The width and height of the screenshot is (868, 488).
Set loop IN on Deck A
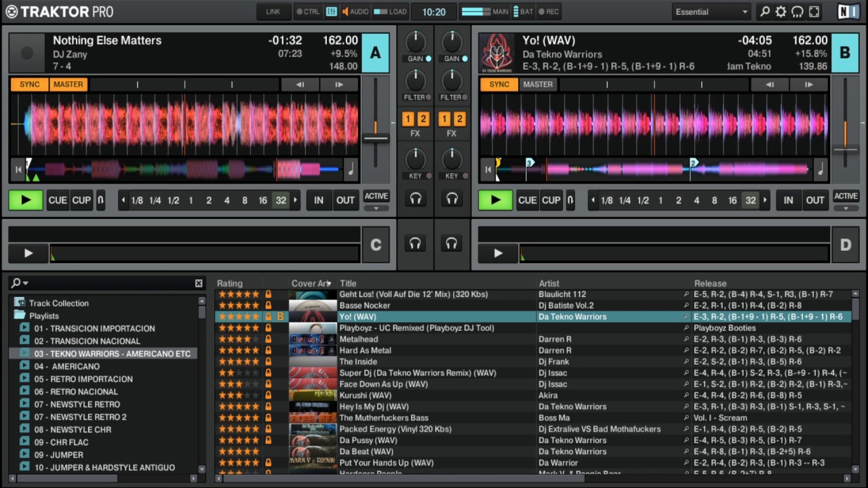[x=318, y=200]
